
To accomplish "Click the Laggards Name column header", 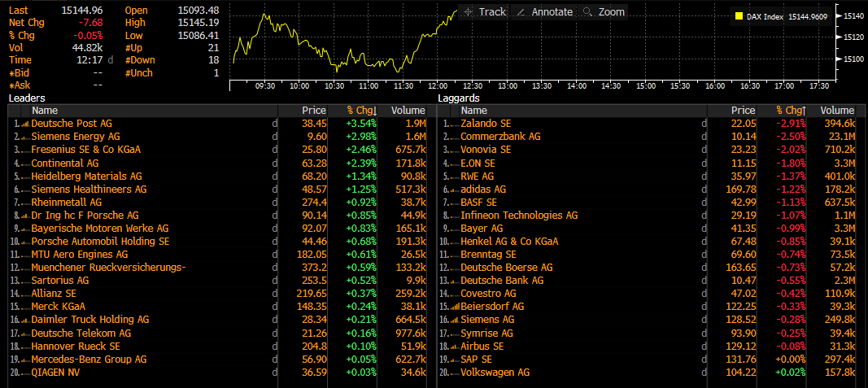I will 473,110.
